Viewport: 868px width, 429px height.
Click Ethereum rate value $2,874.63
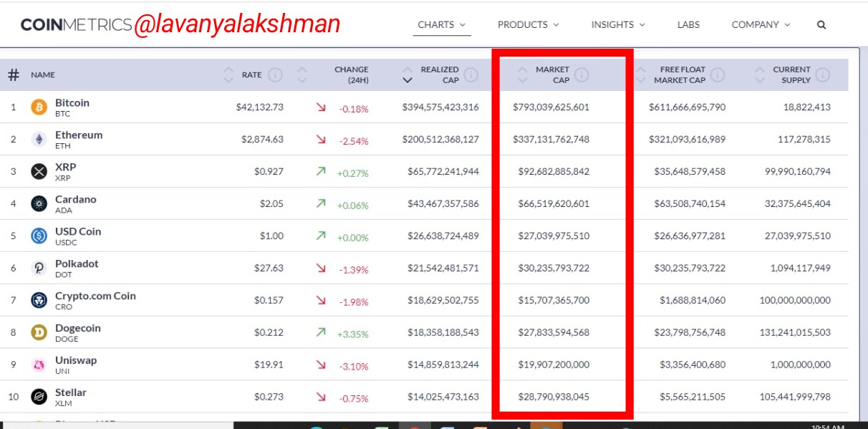[262, 140]
